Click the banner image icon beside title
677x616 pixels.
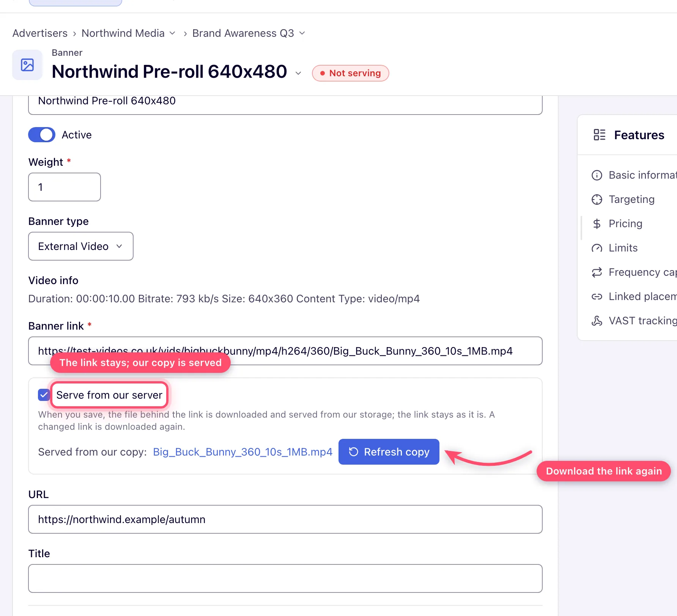(27, 65)
